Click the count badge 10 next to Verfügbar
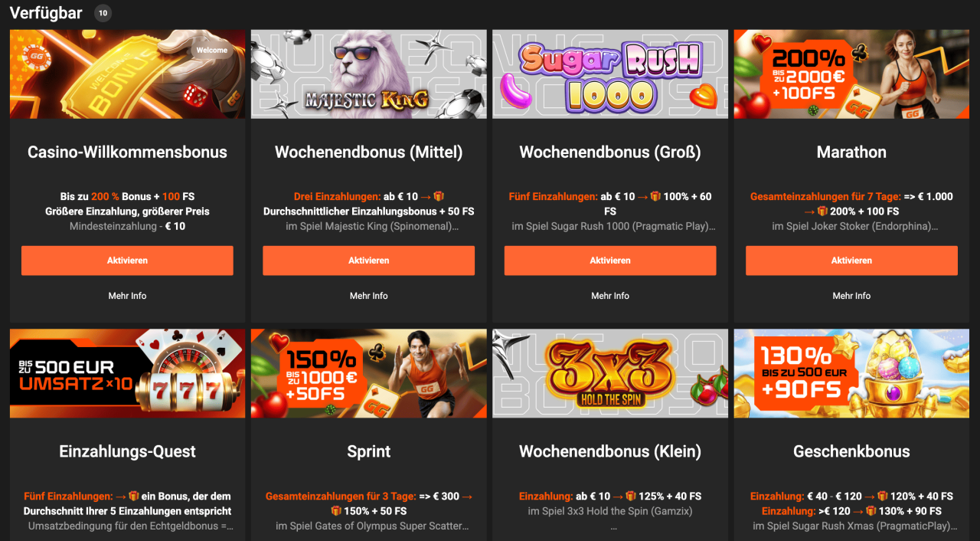The height and width of the screenshot is (541, 980). [x=103, y=13]
